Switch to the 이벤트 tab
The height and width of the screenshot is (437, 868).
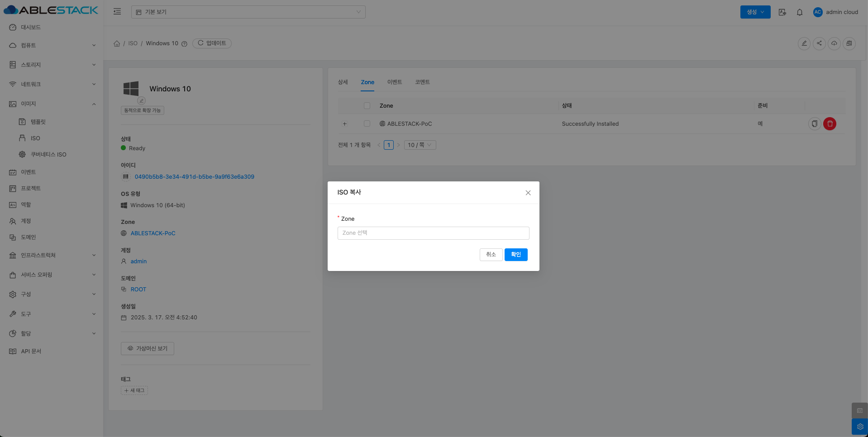tap(394, 82)
